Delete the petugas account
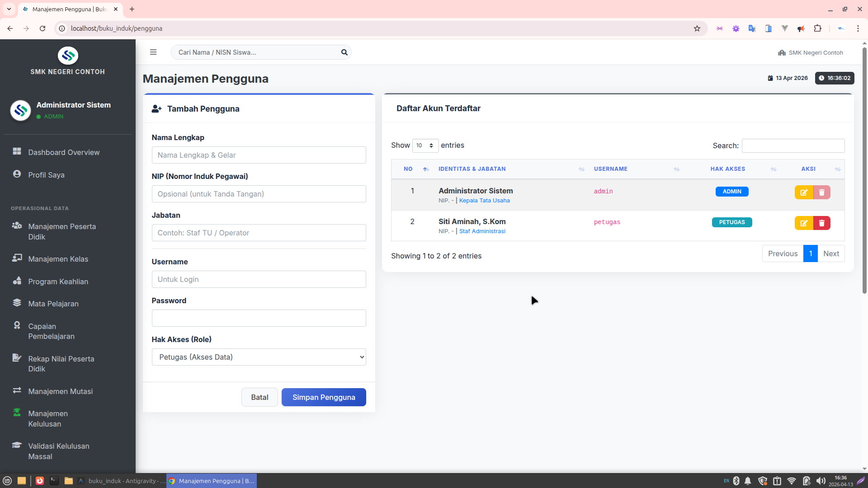 click(x=822, y=223)
